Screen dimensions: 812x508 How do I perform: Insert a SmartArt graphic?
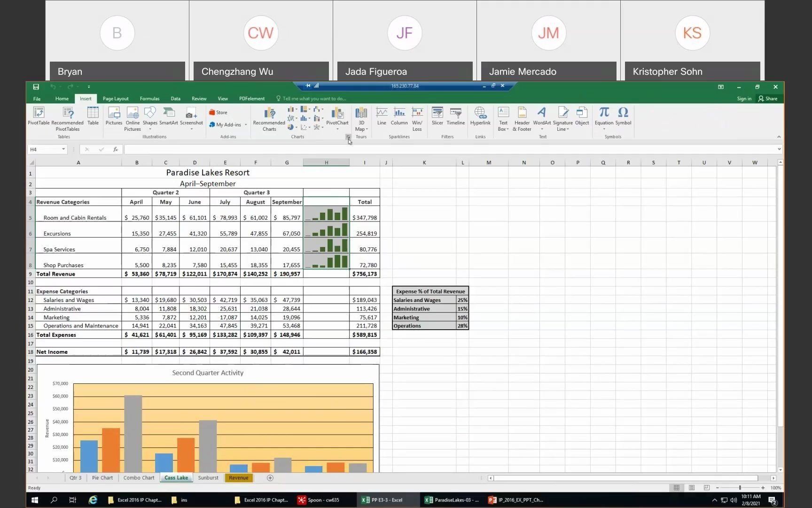coord(169,116)
